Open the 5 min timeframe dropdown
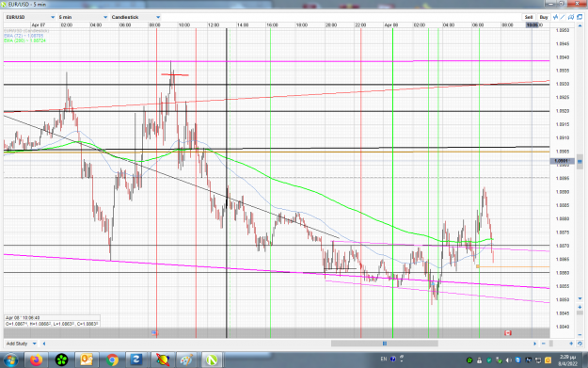Image resolution: width=588 pixels, height=368 pixels. pos(83,17)
